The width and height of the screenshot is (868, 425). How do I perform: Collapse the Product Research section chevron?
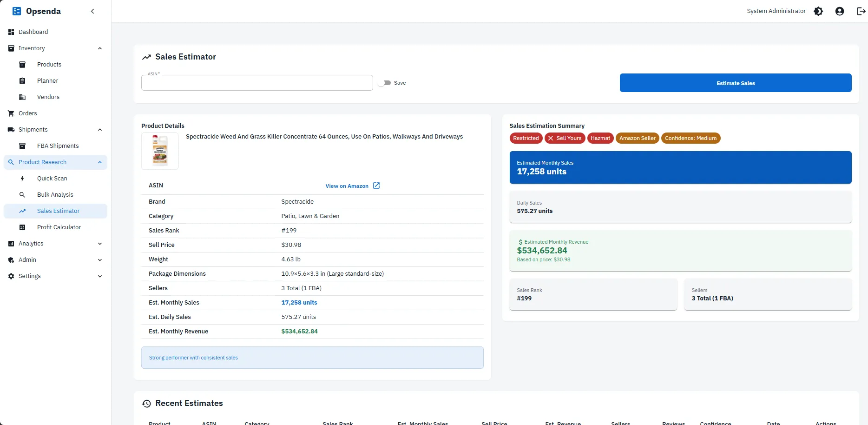[x=100, y=162]
